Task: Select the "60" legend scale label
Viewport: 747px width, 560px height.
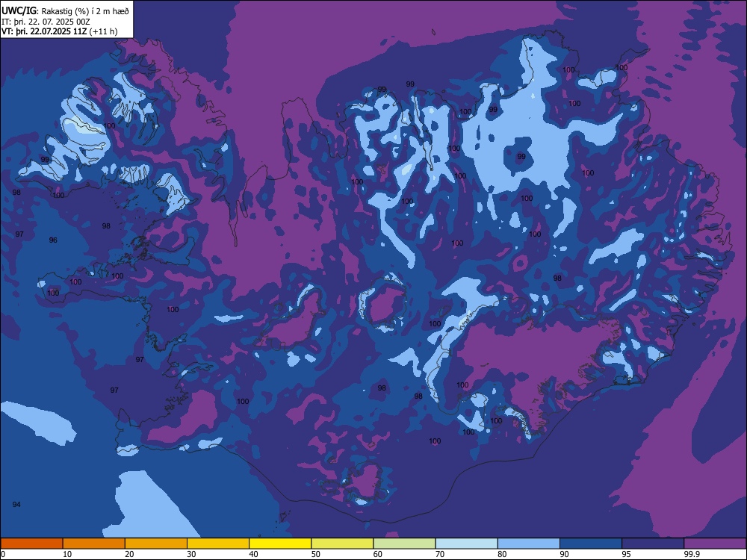Action: coord(378,554)
